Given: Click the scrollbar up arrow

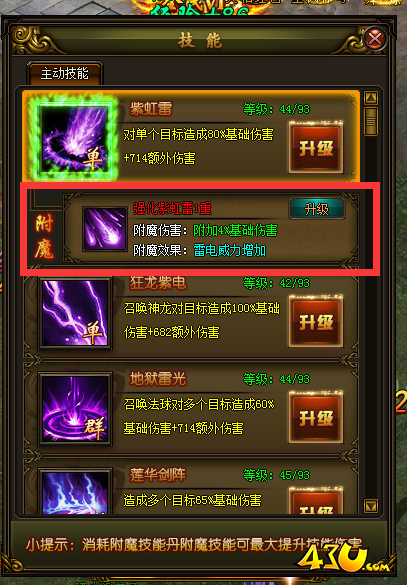Looking at the screenshot, I should click(x=371, y=98).
